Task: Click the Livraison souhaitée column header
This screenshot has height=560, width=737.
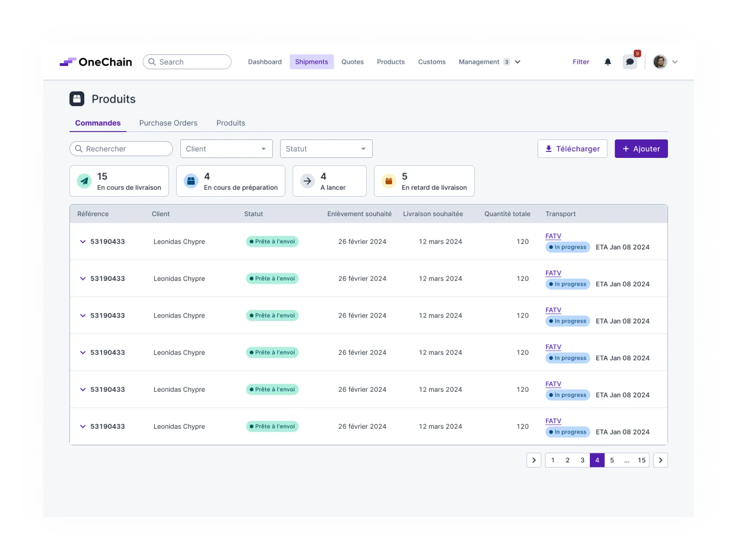Action: (x=433, y=214)
